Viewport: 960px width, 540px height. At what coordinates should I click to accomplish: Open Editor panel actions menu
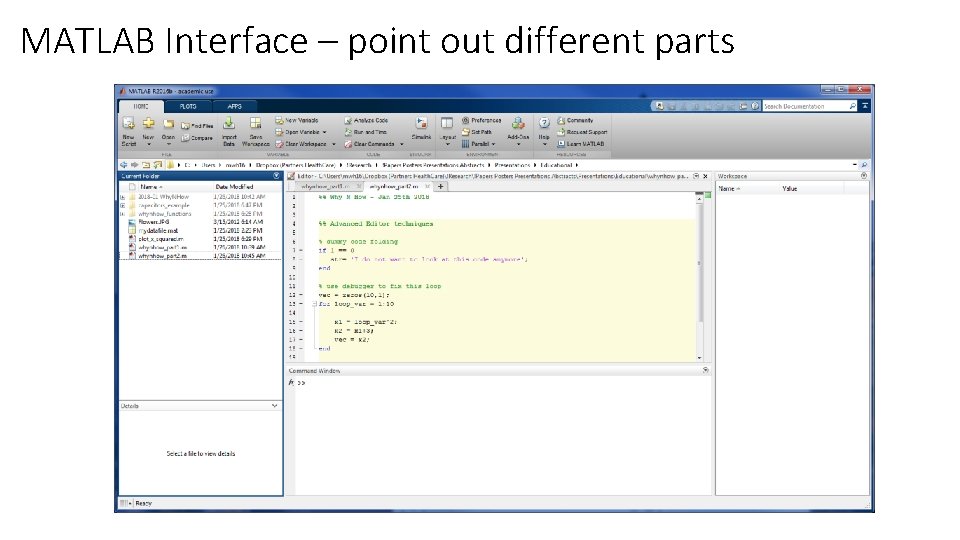(x=696, y=176)
